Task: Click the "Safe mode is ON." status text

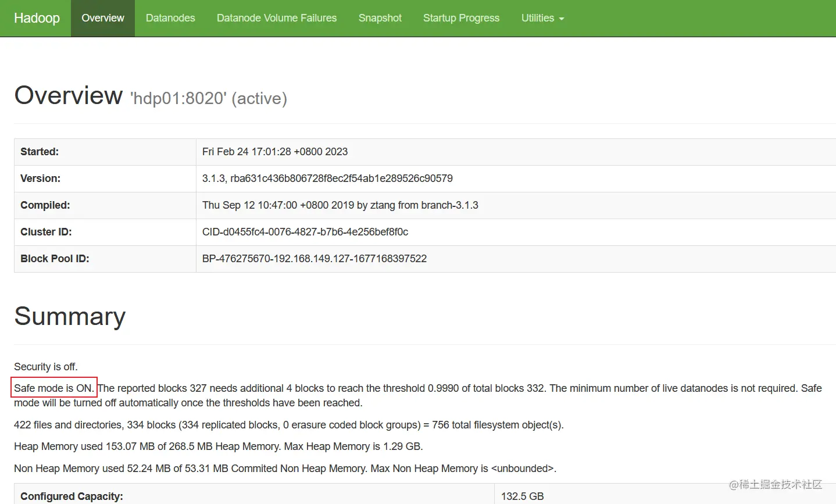Action: point(53,388)
